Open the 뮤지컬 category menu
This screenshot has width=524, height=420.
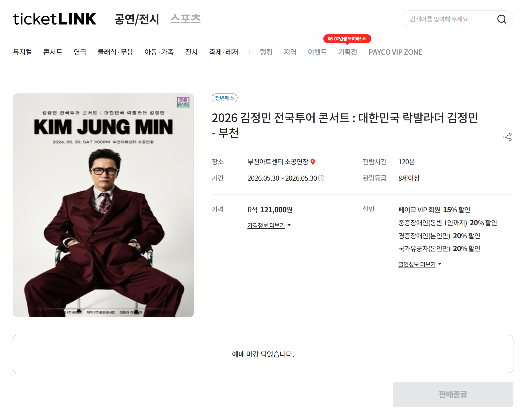pos(22,52)
